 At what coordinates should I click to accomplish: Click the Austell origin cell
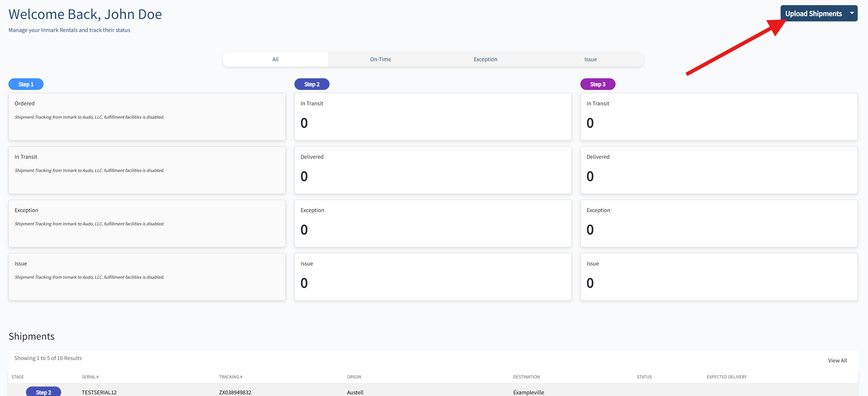coord(355,392)
